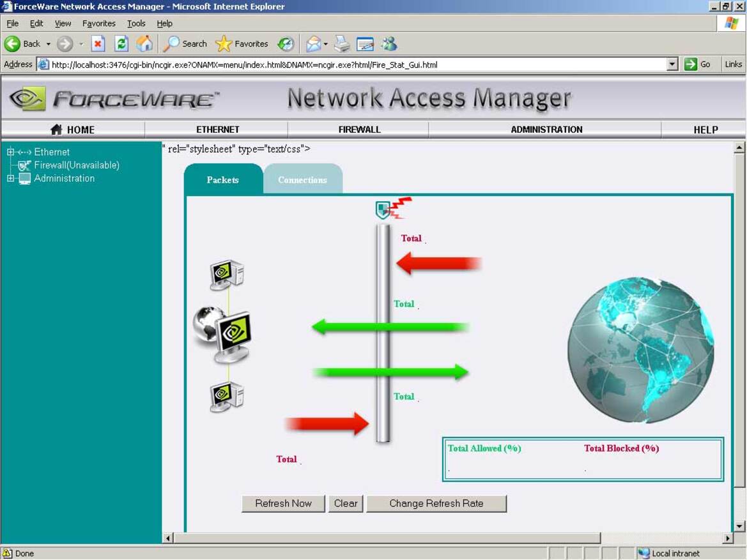Print the page with printer icon
The height and width of the screenshot is (560, 747).
tap(342, 44)
